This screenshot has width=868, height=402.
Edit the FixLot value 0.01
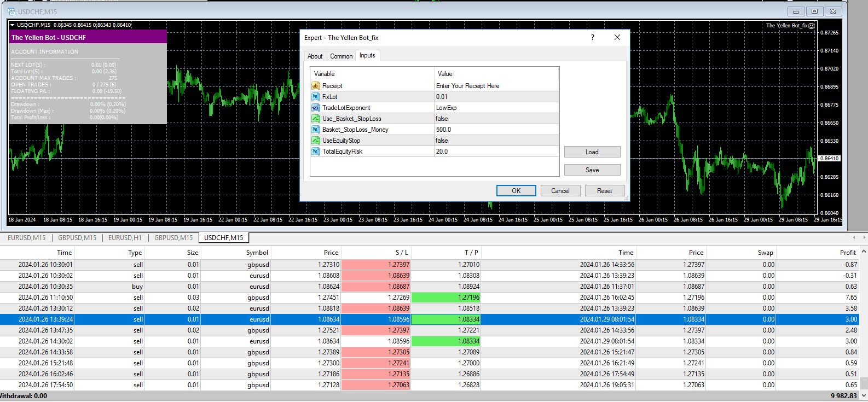point(496,97)
